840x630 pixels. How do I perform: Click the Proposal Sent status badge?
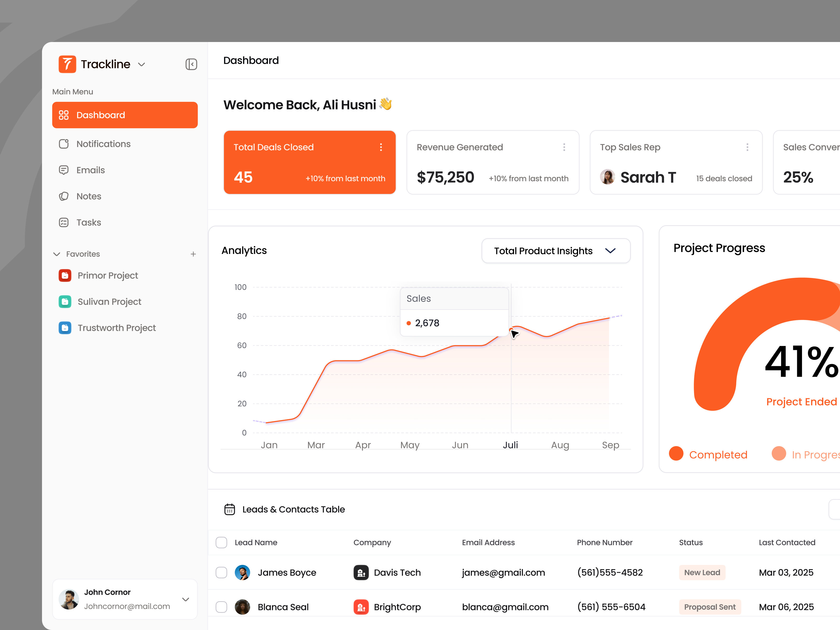click(710, 607)
